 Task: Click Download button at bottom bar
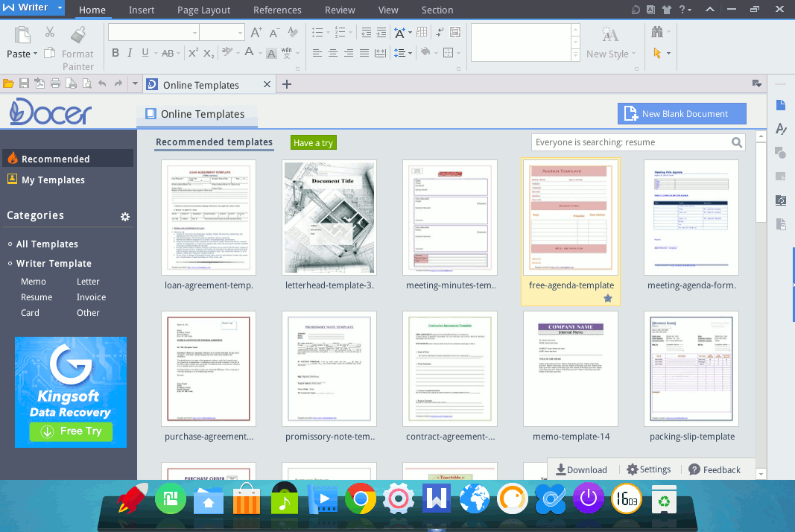tap(581, 469)
